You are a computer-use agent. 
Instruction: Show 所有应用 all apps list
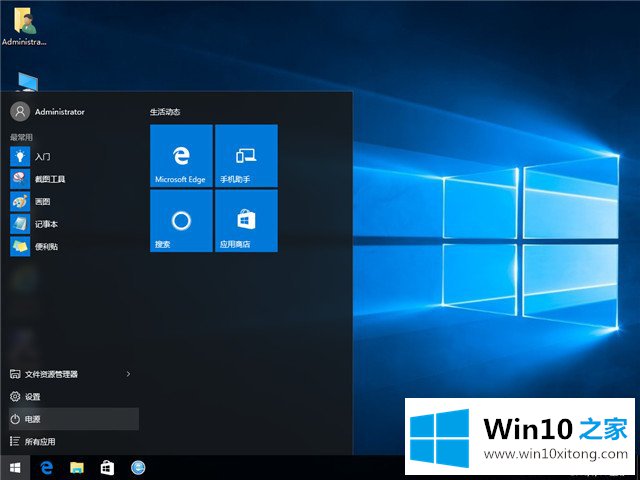pyautogui.click(x=73, y=442)
